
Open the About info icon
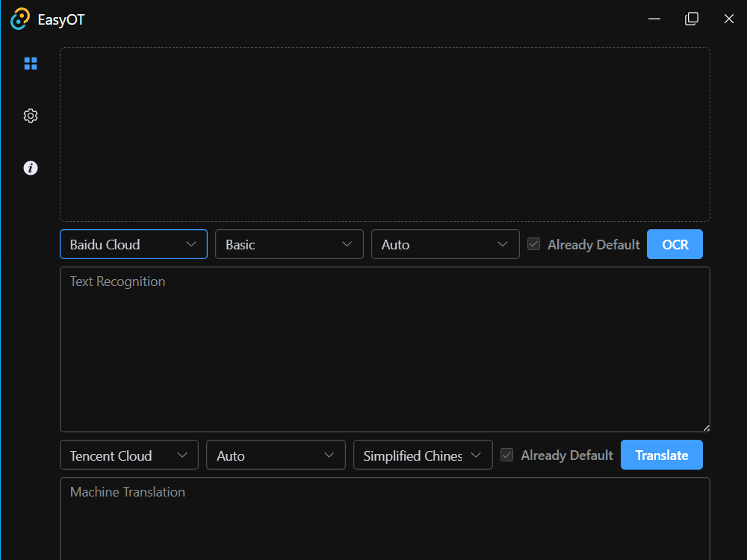coord(31,168)
